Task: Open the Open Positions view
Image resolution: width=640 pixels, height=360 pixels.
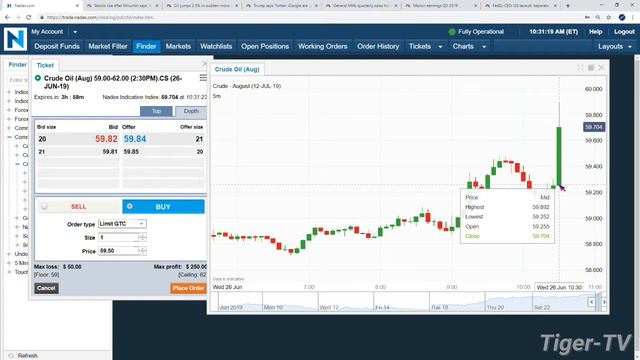Action: pyautogui.click(x=265, y=47)
